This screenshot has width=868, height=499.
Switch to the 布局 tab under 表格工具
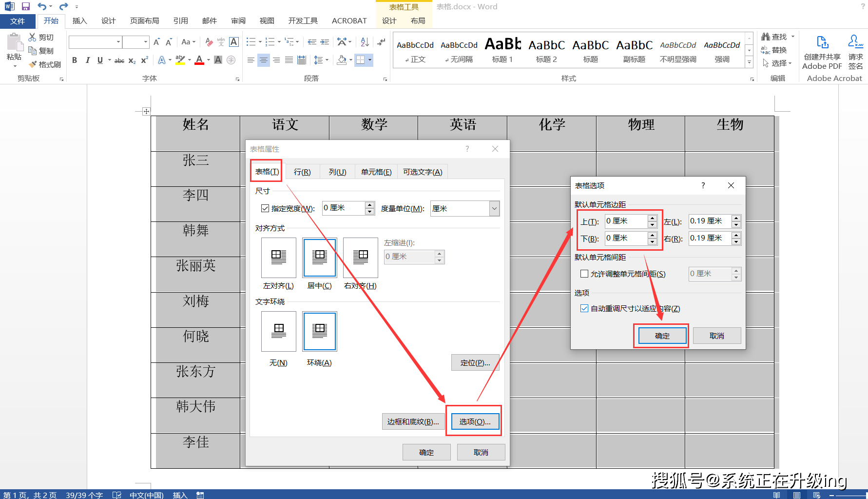[418, 20]
